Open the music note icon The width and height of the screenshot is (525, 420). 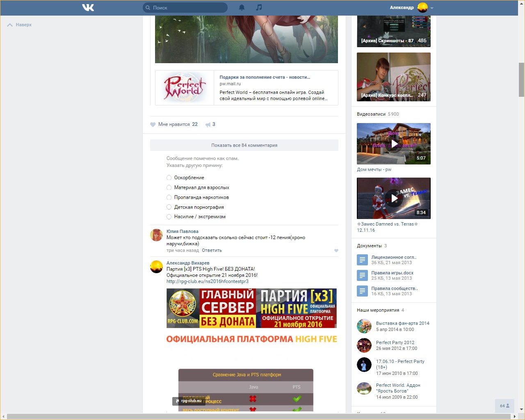[x=259, y=7]
